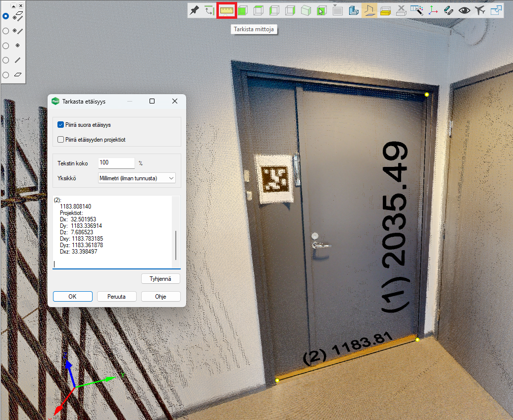The width and height of the screenshot is (513, 420).
Task: Click the yellow box toolbar icon
Action: coord(385,10)
